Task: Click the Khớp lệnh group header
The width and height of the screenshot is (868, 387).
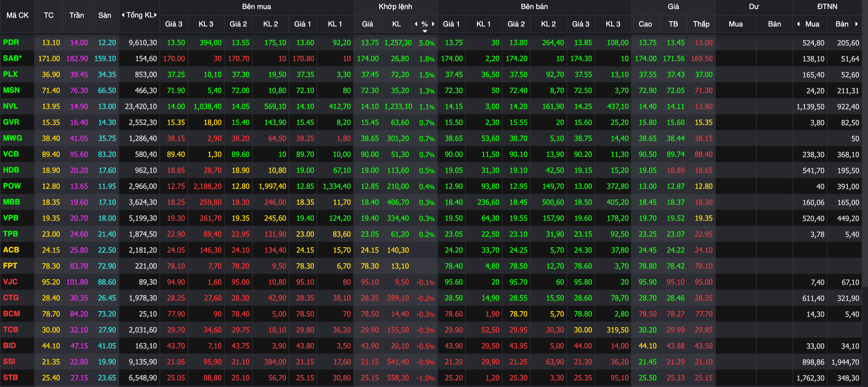Action: tap(395, 6)
